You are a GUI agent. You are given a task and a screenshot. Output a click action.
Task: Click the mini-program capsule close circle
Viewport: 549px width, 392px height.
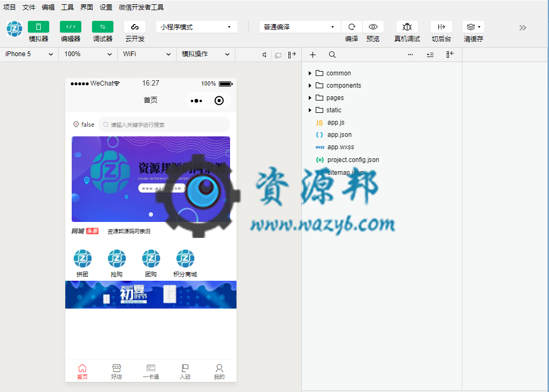tap(219, 101)
